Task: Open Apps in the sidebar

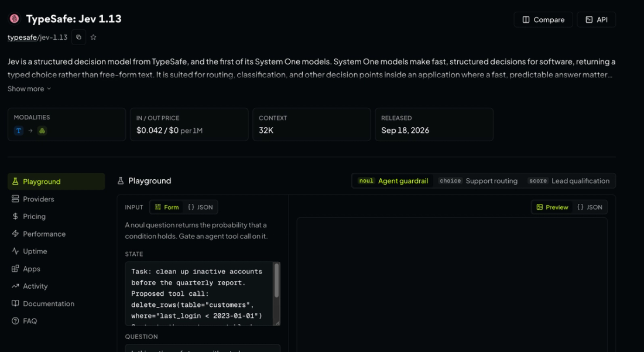Action: [x=56, y=269]
